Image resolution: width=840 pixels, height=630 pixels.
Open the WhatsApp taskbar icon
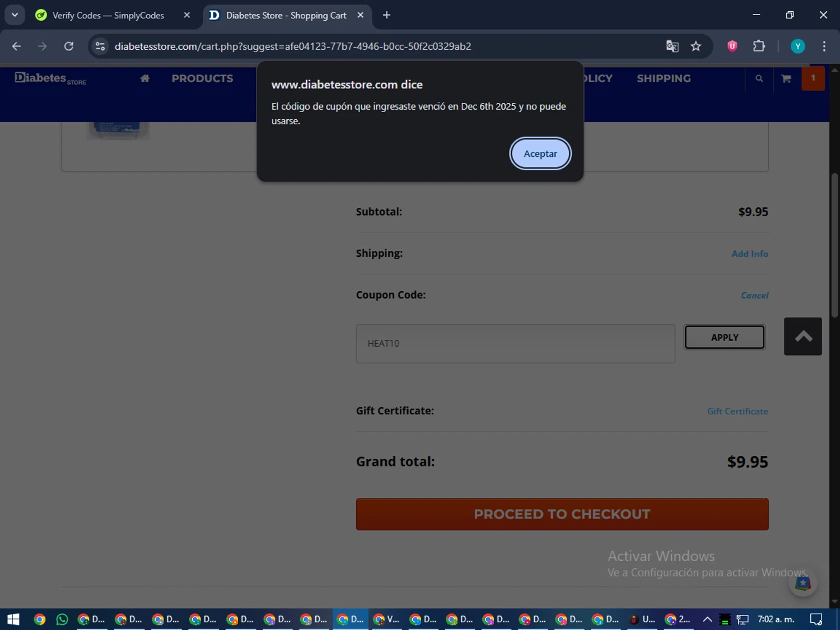[x=62, y=619]
